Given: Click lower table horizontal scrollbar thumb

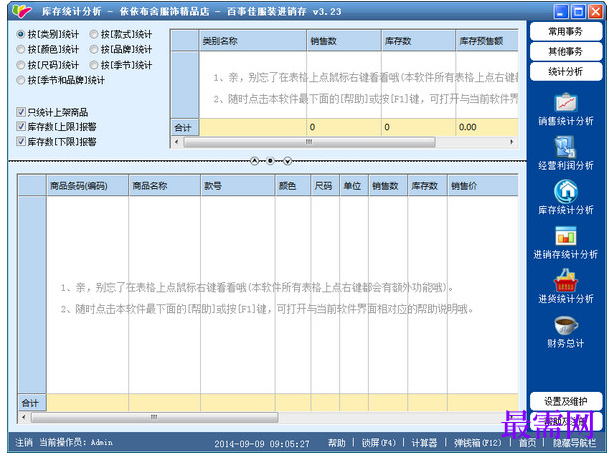Looking at the screenshot, I should pos(154,417).
